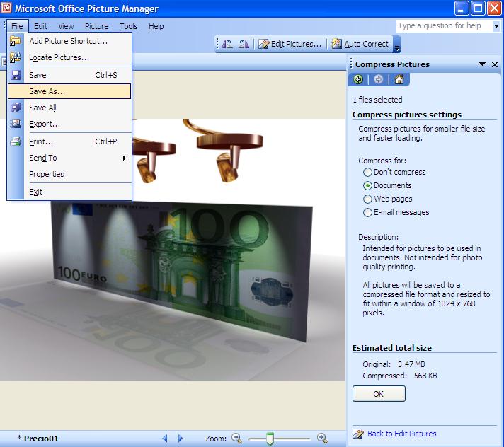Expand the Send To submenu
The width and height of the screenshot is (504, 447).
click(x=125, y=158)
